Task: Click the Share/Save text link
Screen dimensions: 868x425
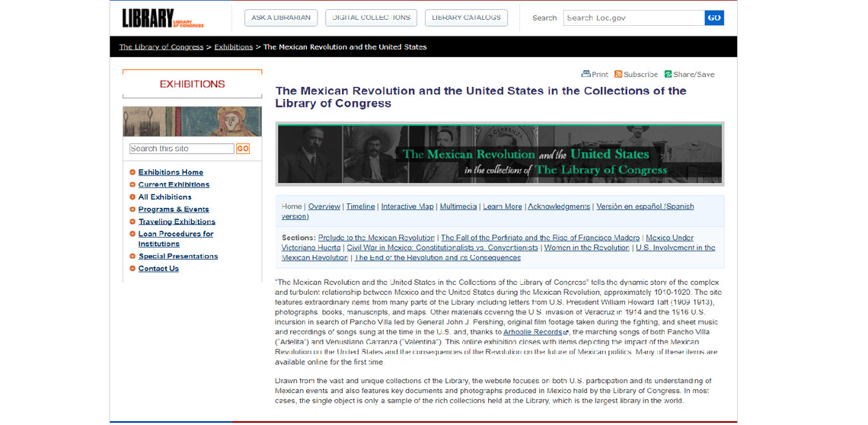Action: [694, 74]
